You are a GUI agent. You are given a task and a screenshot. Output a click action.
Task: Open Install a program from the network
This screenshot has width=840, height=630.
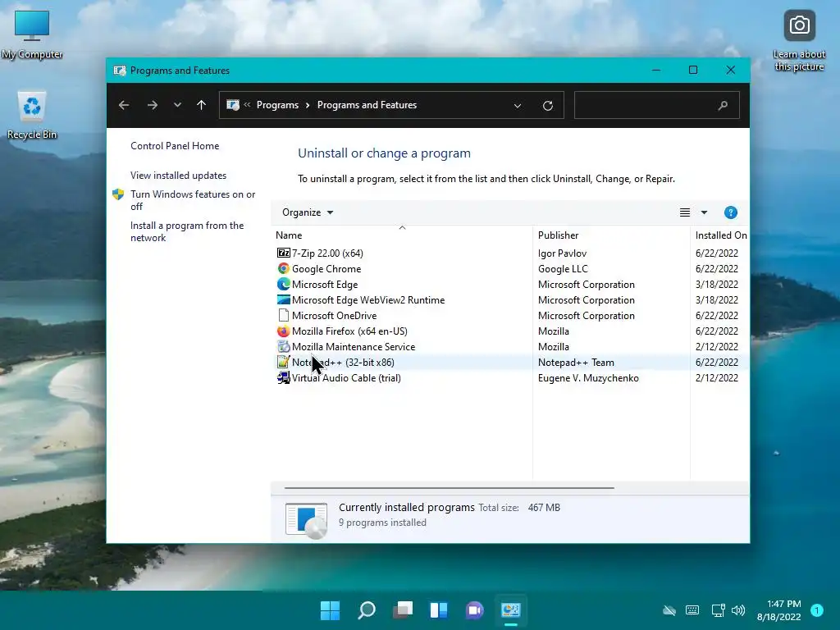pos(187,231)
